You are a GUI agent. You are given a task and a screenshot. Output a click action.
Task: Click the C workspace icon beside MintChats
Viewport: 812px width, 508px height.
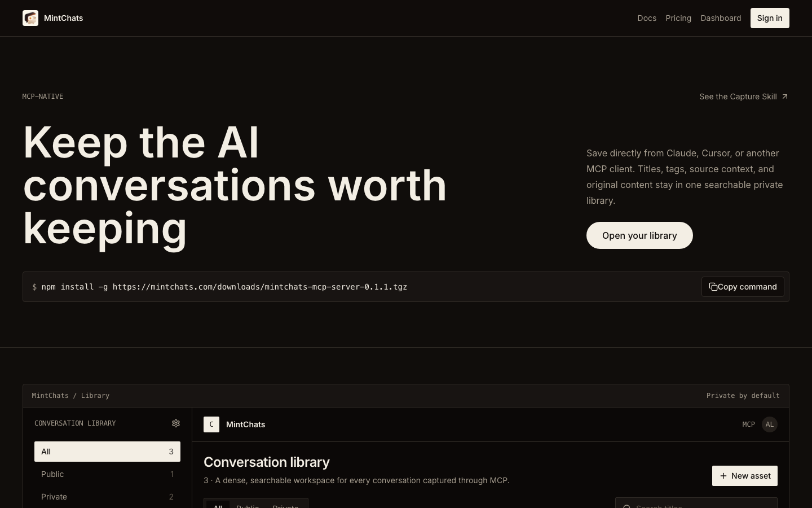[211, 424]
